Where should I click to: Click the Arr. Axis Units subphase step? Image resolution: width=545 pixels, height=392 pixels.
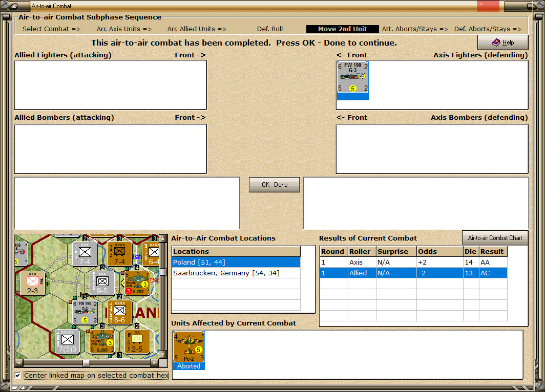click(x=124, y=29)
